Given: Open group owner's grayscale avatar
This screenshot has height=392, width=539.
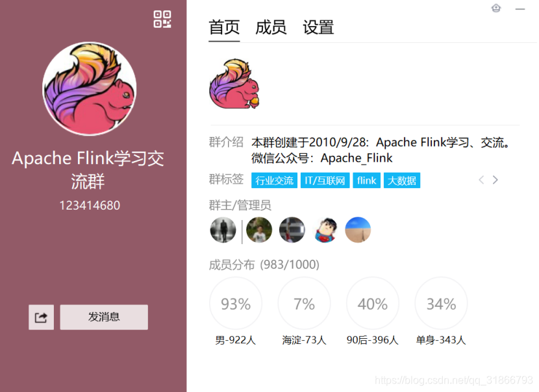Looking at the screenshot, I should pyautogui.click(x=223, y=230).
